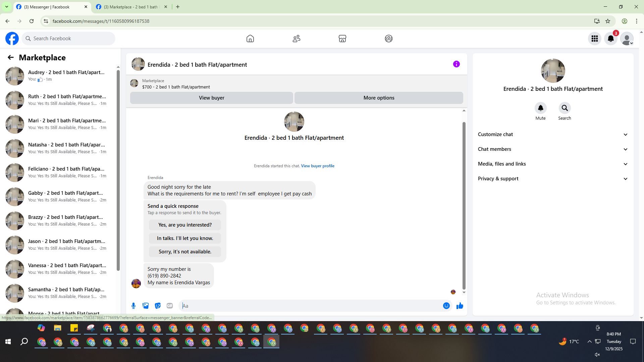Open the GIF picker icon

click(170, 306)
